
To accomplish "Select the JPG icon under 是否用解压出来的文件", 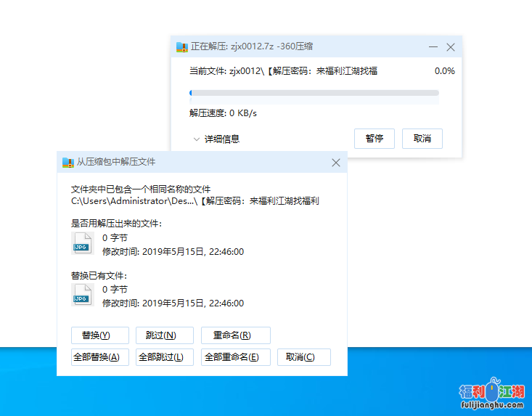I will tap(83, 243).
